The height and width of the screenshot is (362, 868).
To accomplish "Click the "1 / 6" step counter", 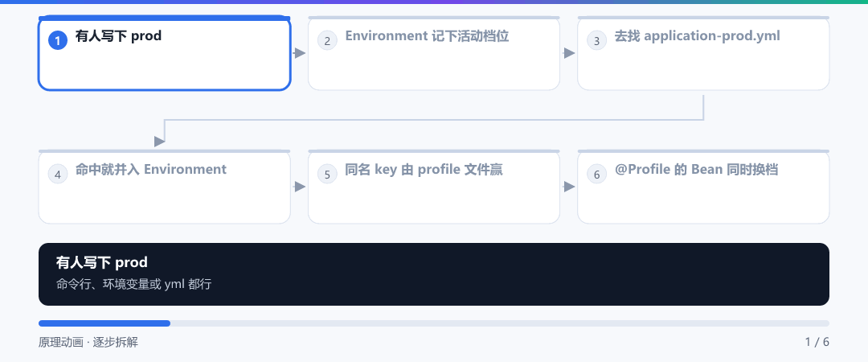I will [817, 342].
